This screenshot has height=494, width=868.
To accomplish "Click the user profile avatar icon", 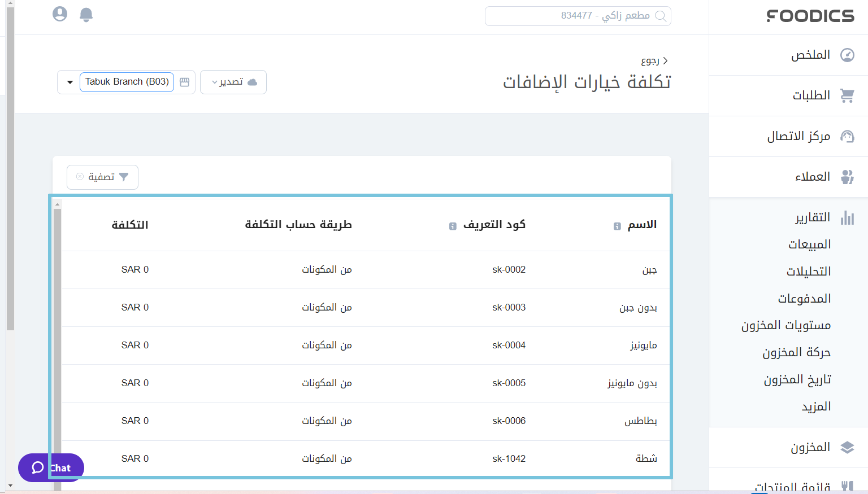I will coord(60,15).
